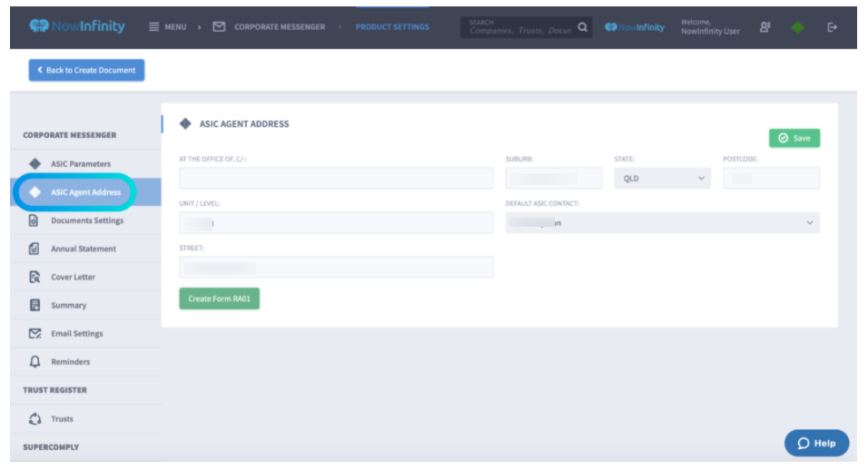
Task: Click the NowInfinity logo beside the welcome text
Action: coord(635,27)
